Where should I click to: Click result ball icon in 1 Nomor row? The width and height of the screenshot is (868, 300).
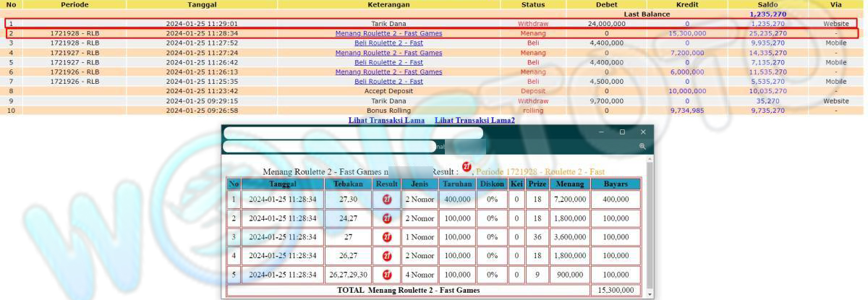(387, 236)
